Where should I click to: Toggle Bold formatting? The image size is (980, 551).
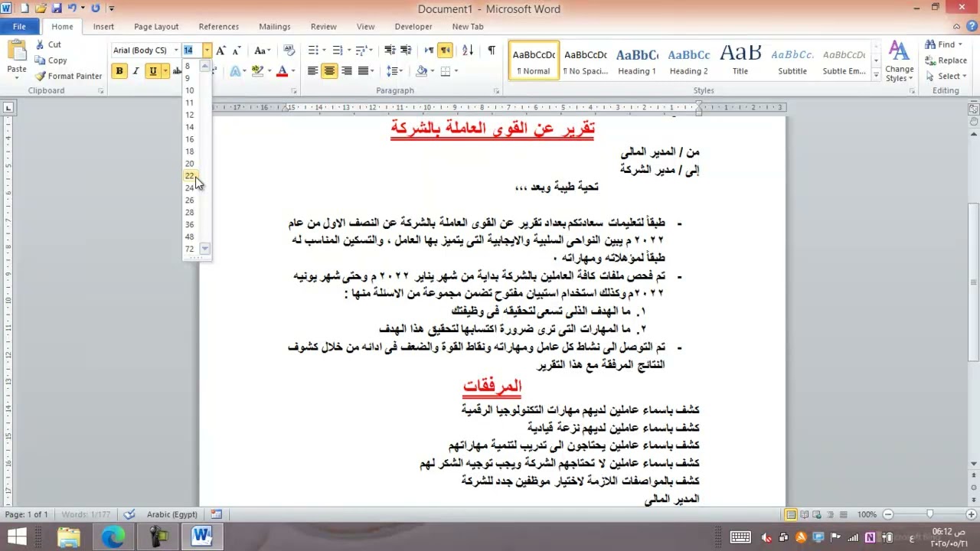pos(119,71)
